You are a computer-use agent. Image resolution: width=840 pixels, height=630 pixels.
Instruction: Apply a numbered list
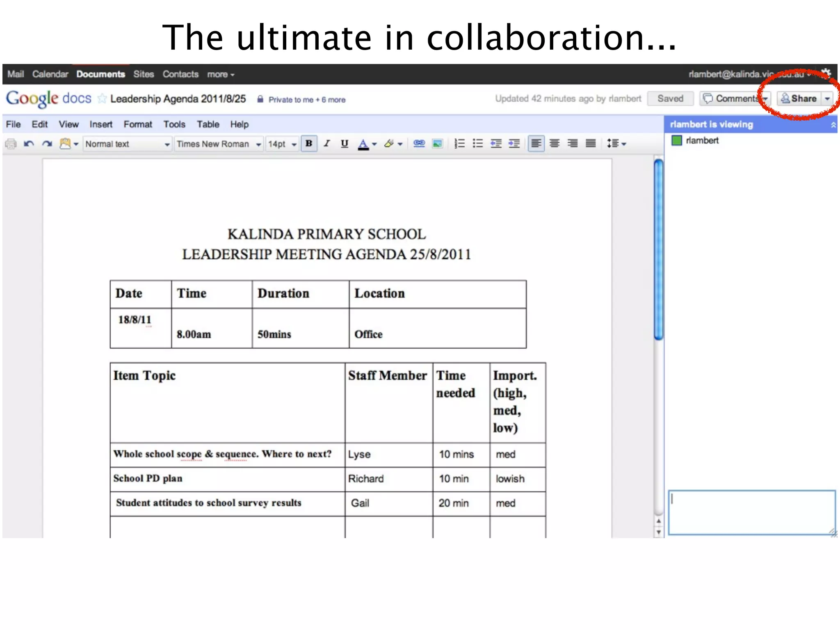(x=460, y=144)
